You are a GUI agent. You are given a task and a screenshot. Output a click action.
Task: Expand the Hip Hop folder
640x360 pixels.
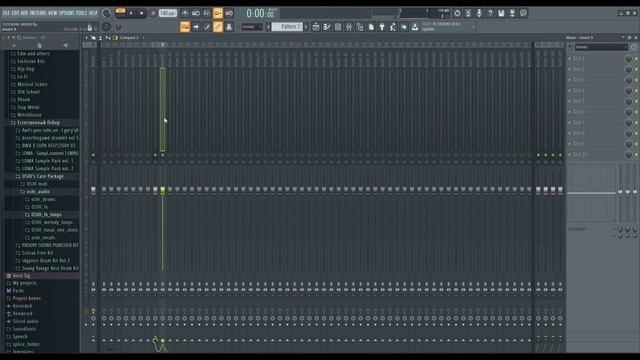tap(26, 69)
